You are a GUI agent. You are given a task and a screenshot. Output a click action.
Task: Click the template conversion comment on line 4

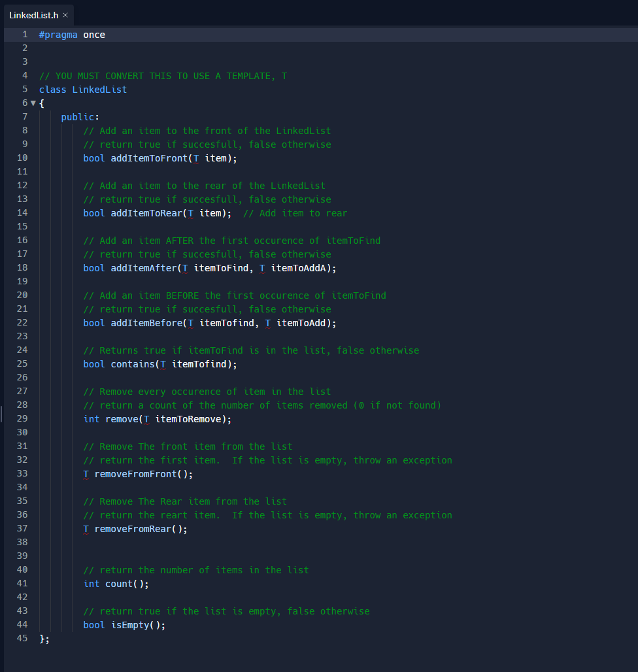163,75
